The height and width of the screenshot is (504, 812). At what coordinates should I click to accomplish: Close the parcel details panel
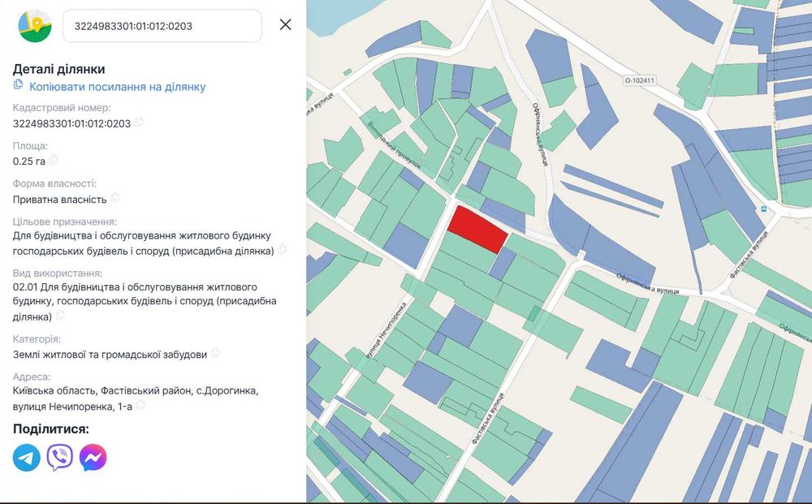(x=285, y=24)
